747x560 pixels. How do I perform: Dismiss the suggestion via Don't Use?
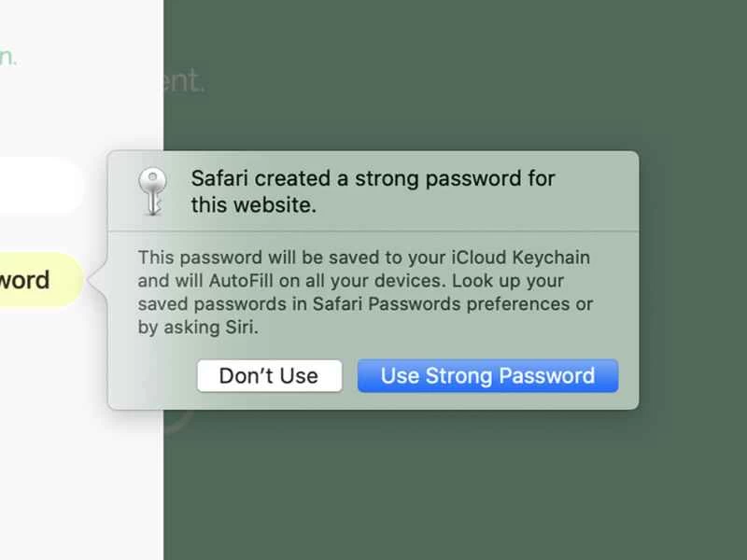coord(269,375)
